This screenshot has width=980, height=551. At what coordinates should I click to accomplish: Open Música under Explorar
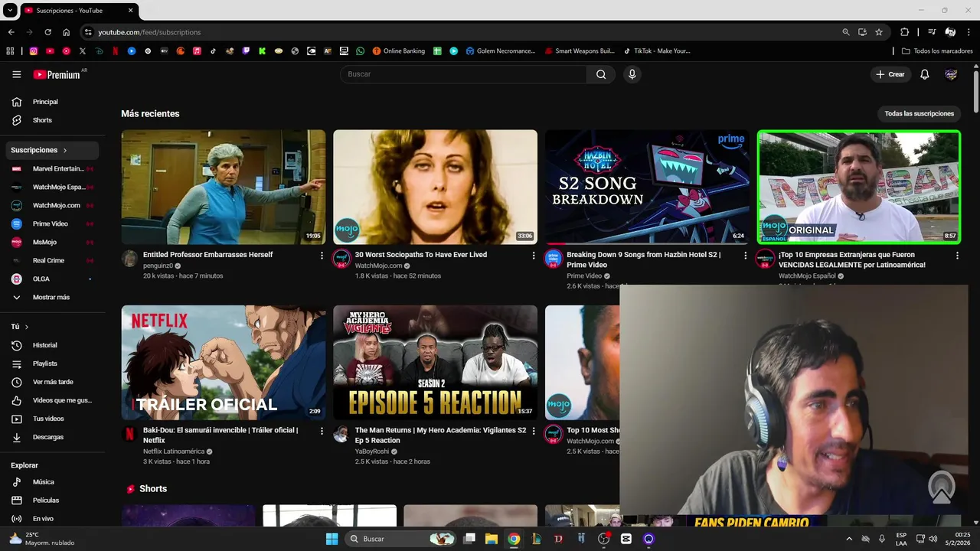53,482
